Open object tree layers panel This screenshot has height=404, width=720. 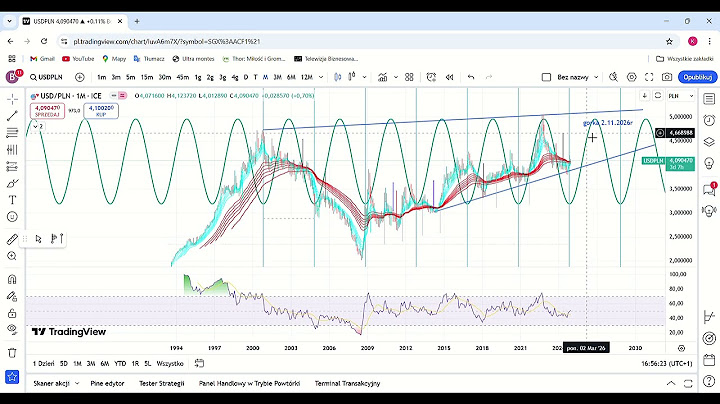pos(709,142)
